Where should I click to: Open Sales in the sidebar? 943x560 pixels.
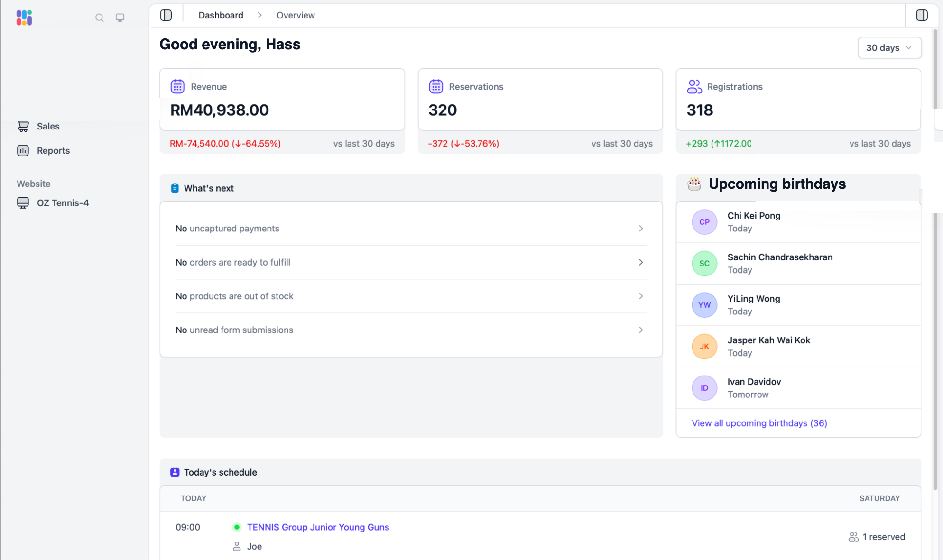(x=48, y=126)
